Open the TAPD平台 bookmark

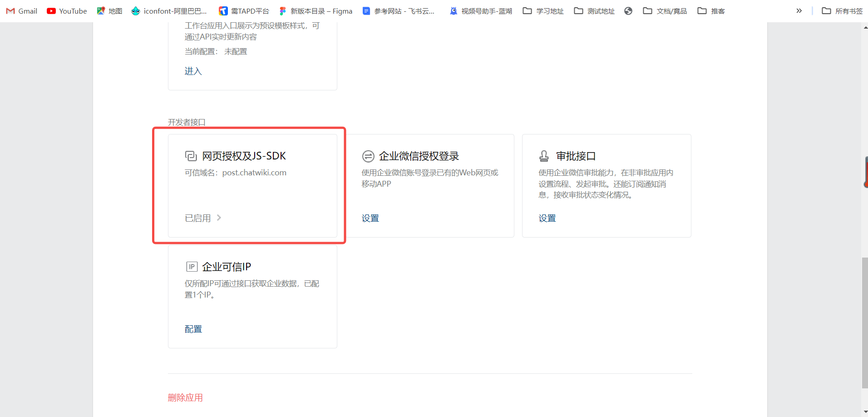pos(244,11)
